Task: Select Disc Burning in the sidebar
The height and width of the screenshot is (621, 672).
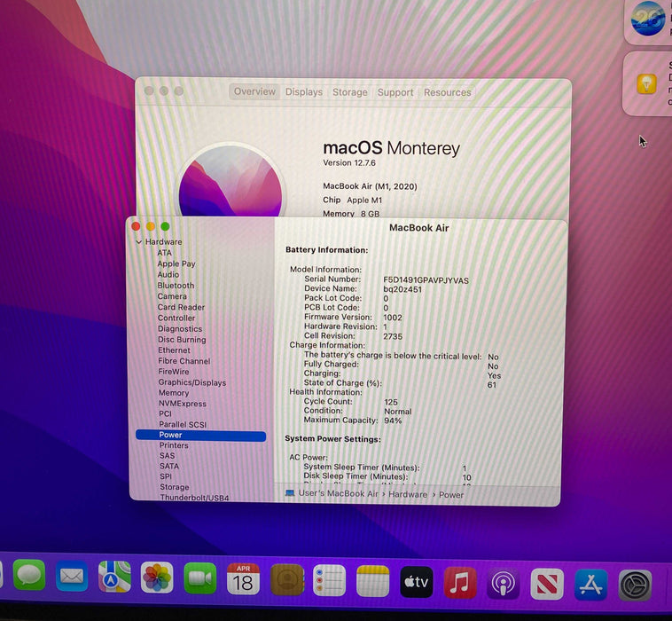Action: (x=182, y=340)
